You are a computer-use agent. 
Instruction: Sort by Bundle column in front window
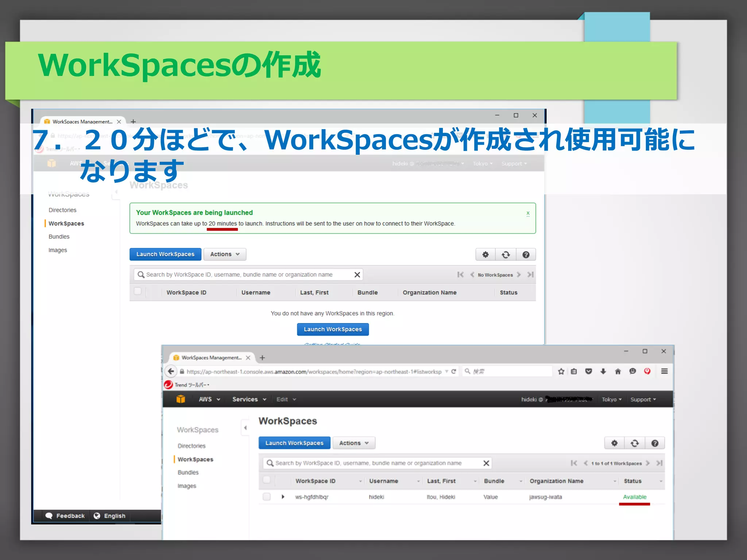[x=494, y=481]
